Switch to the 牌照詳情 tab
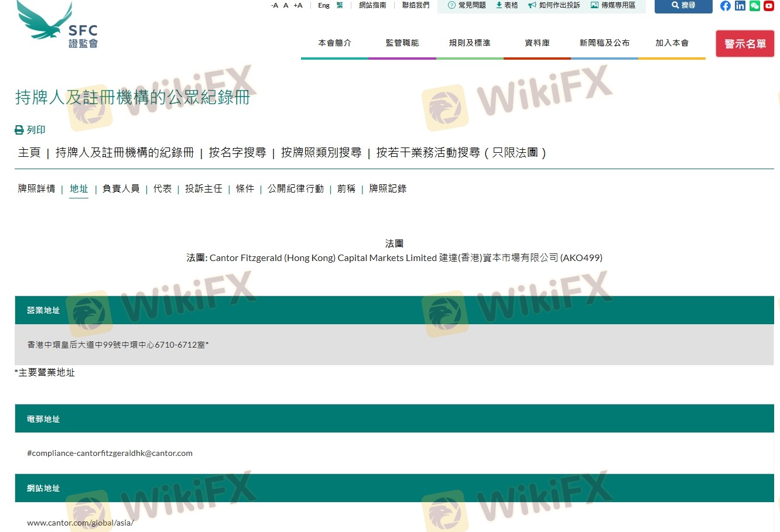Screen dimensions: 780x532 [36, 188]
